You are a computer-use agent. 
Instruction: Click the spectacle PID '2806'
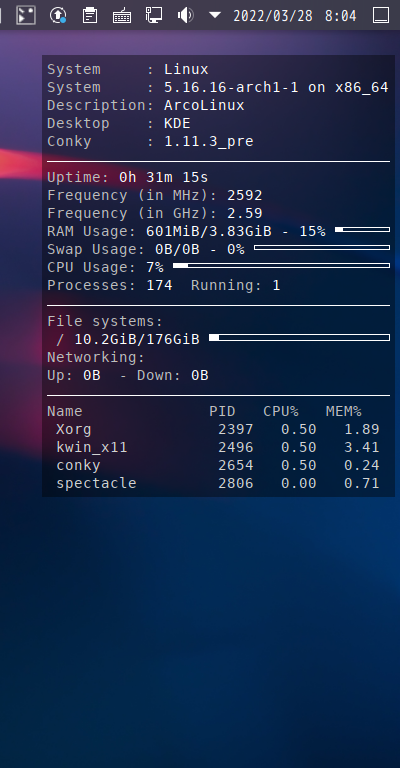[x=236, y=483]
